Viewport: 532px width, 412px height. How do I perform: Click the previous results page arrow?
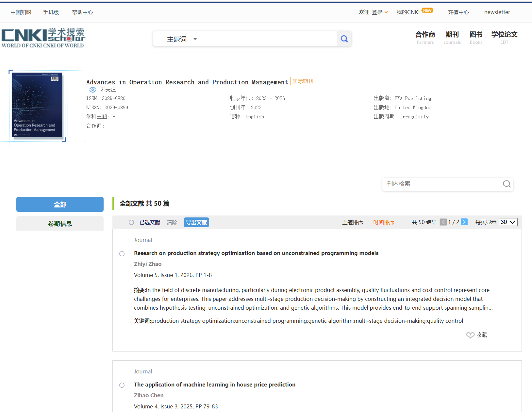[x=443, y=222]
